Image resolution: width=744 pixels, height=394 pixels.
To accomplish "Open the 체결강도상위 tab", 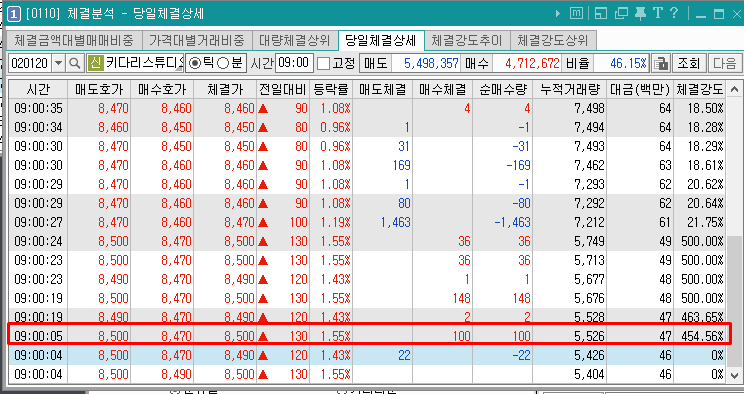I will 553,40.
